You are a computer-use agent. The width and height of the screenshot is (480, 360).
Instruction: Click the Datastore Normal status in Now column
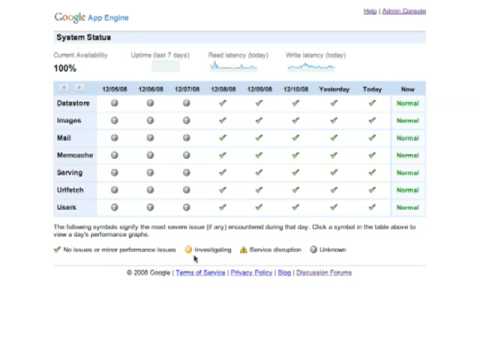tap(408, 103)
